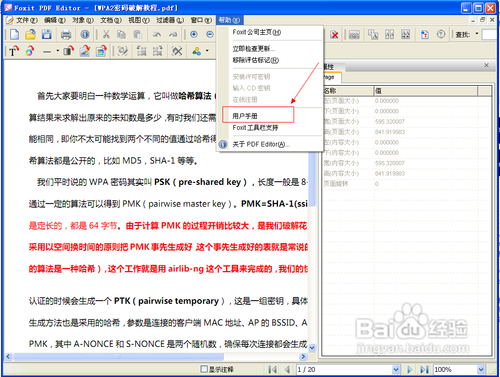
Task: Open the 过滤器 menu
Action: tap(170, 20)
